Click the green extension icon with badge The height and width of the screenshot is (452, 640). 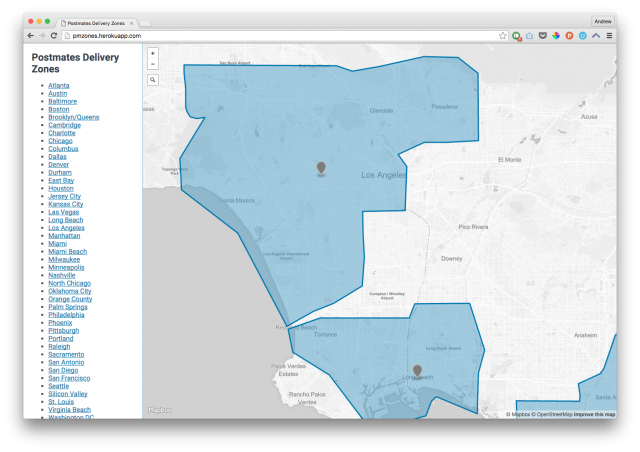(x=516, y=36)
